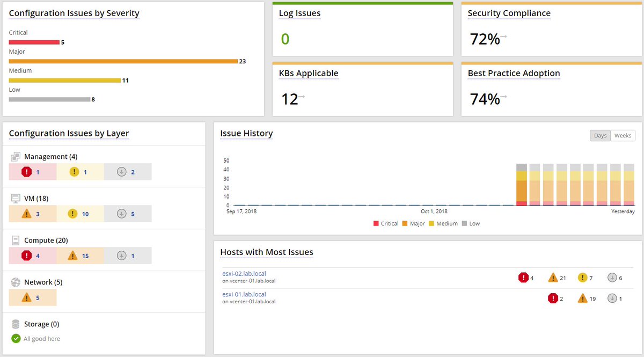Viewport: 644px width, 357px height.
Task: Click the Compute major count 15
Action: point(85,256)
